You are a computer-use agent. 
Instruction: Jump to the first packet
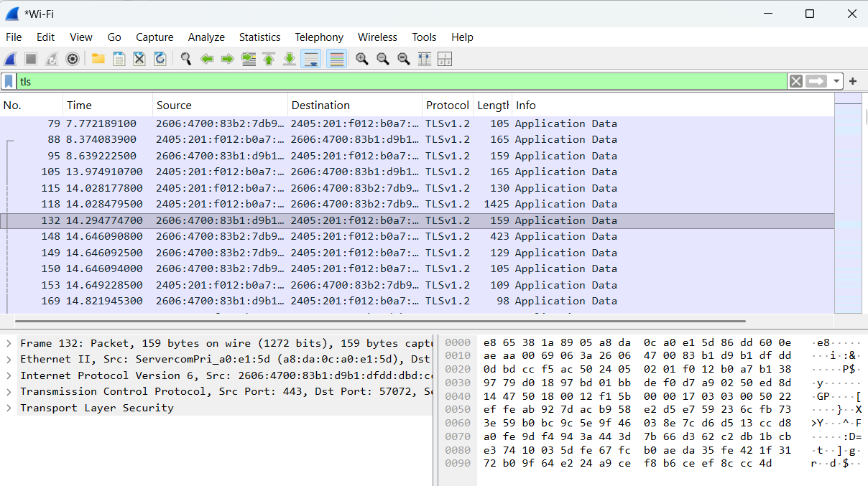(269, 59)
